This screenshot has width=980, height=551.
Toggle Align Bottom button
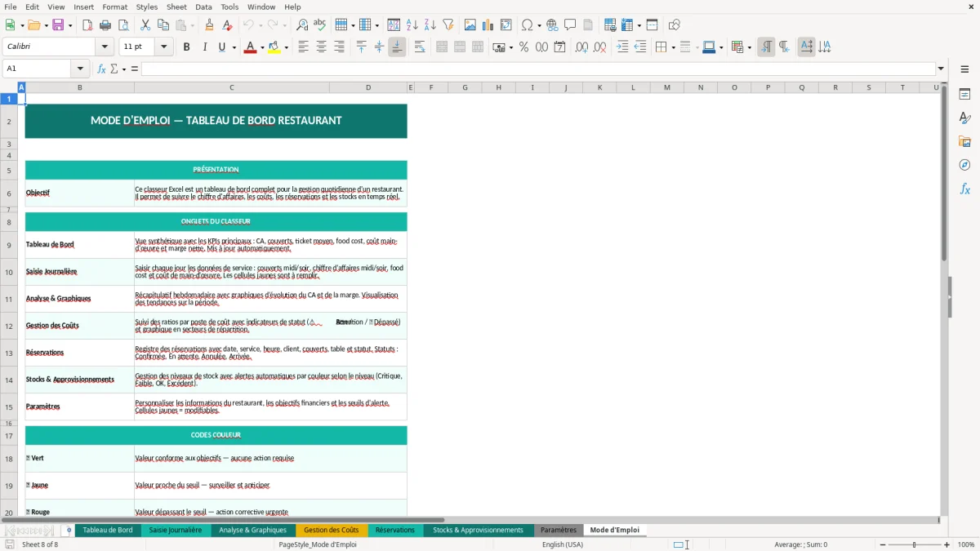(397, 47)
